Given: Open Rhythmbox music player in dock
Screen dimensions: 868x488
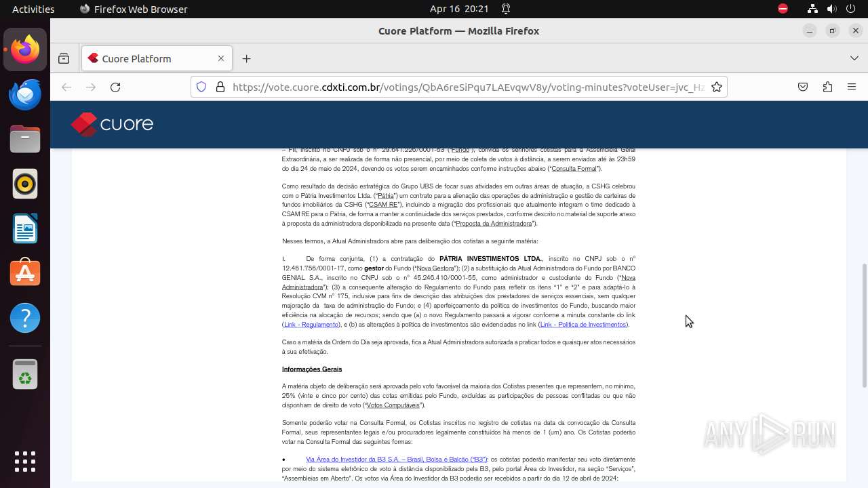Looking at the screenshot, I should click(25, 184).
